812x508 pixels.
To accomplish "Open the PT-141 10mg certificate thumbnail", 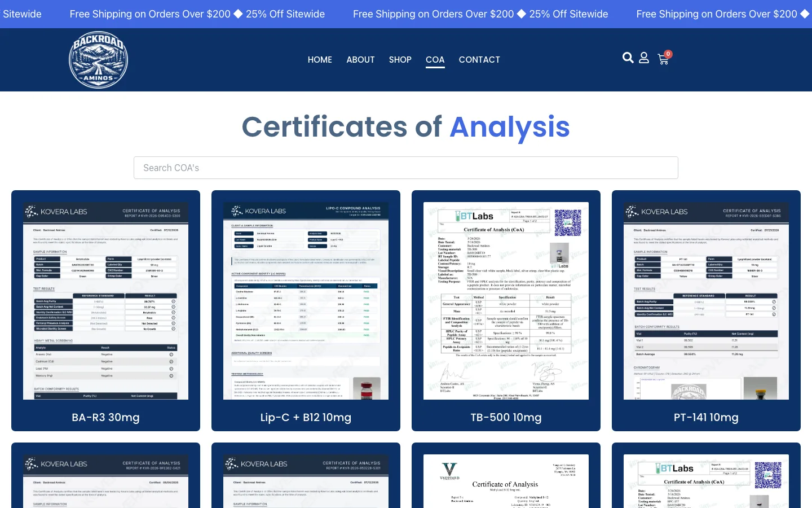I will [706, 301].
